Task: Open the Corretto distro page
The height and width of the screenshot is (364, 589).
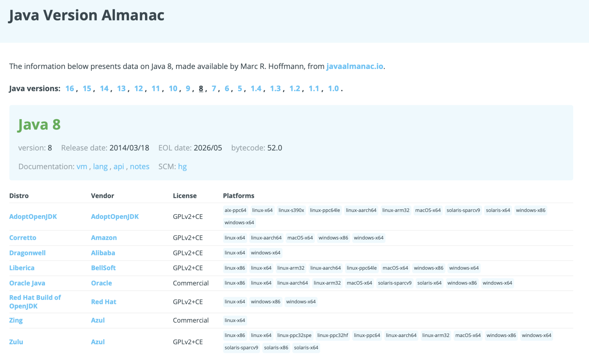Action: click(23, 238)
